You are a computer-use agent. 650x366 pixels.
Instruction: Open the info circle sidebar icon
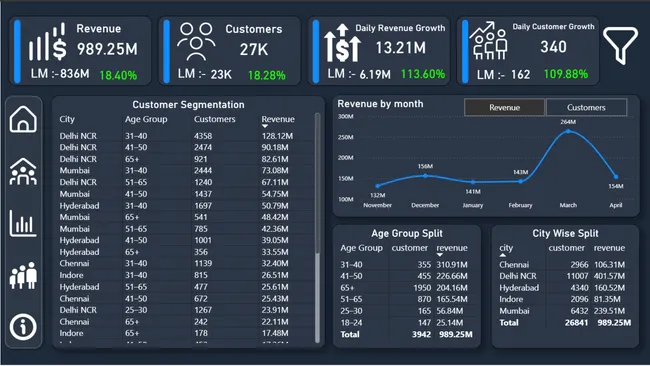(x=23, y=327)
